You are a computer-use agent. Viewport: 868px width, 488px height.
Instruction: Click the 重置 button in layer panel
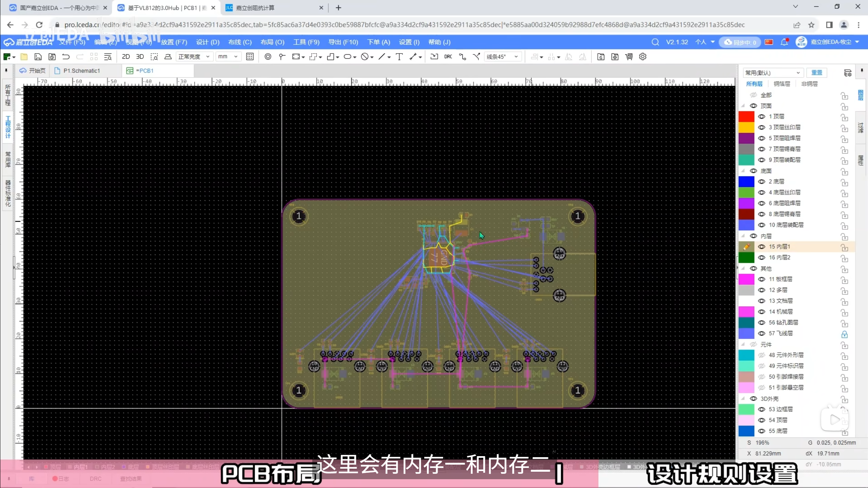[816, 73]
